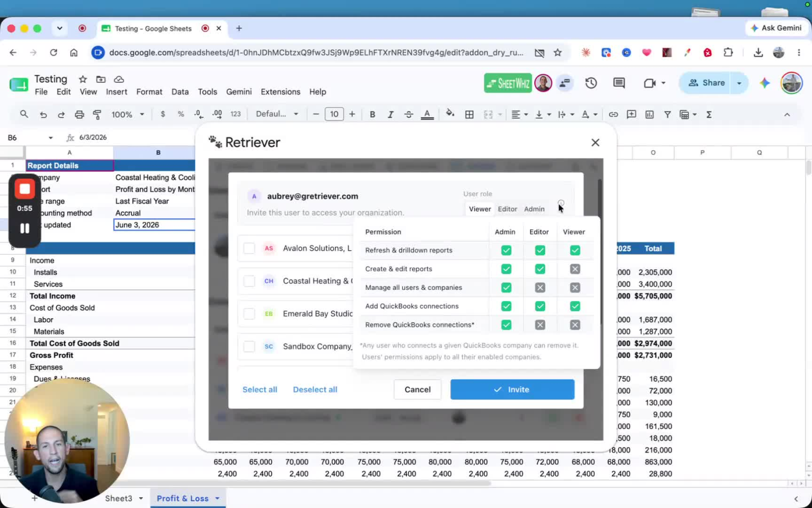Open the Gemini sparkle icon beside Share
This screenshot has height=508, width=812.
click(764, 83)
